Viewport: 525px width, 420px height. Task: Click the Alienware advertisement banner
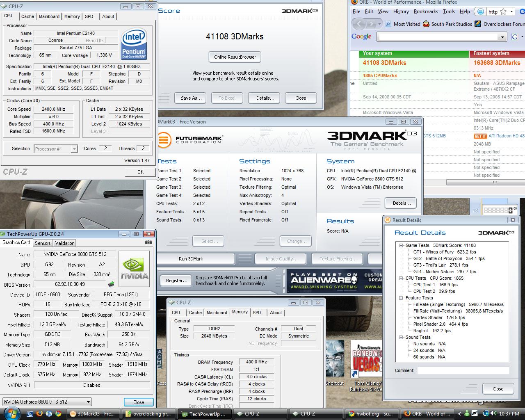click(334, 280)
